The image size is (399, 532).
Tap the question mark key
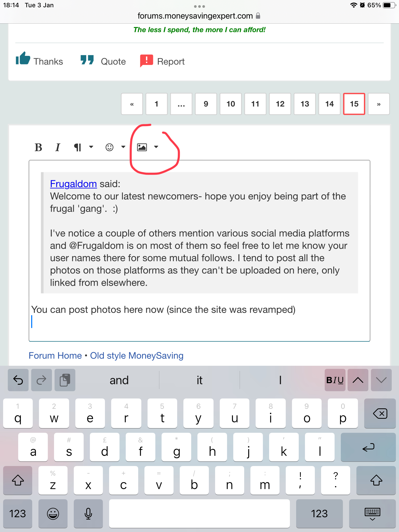[336, 480]
